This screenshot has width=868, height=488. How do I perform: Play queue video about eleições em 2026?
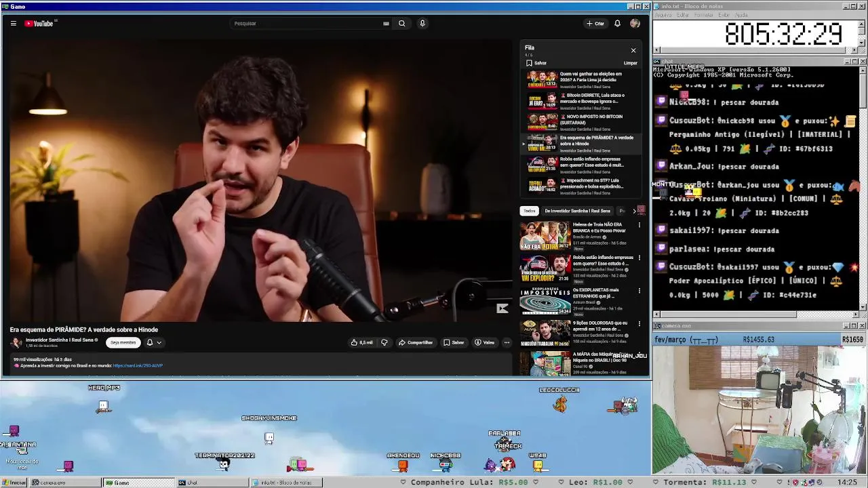click(x=580, y=80)
